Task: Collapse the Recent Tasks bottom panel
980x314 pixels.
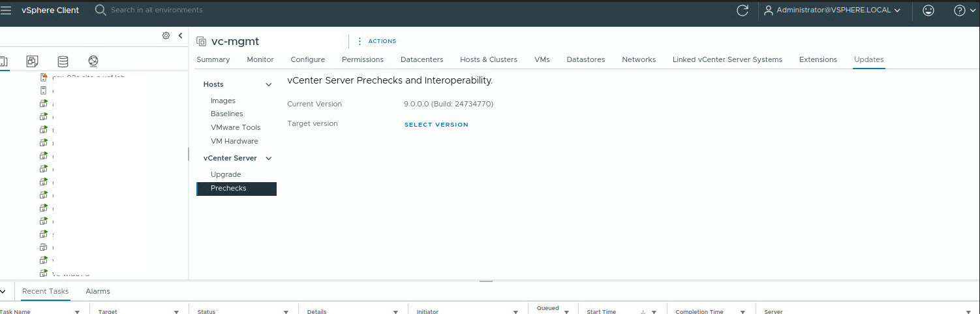Action: pos(5,291)
